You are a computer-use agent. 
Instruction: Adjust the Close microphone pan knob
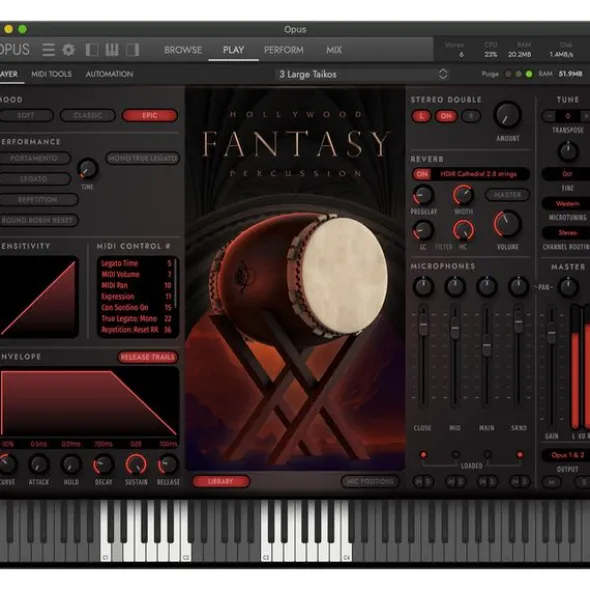[x=423, y=286]
